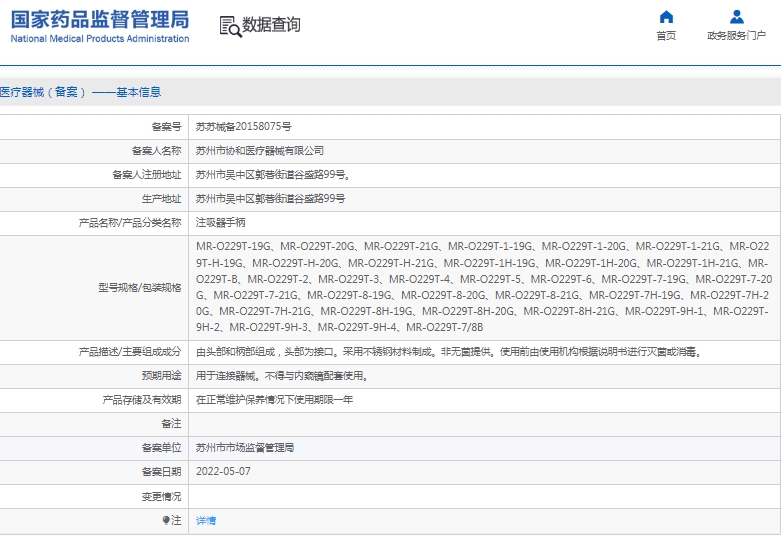Click the 备案号 row label
Viewport: 781px width, 540px height.
tap(166, 127)
